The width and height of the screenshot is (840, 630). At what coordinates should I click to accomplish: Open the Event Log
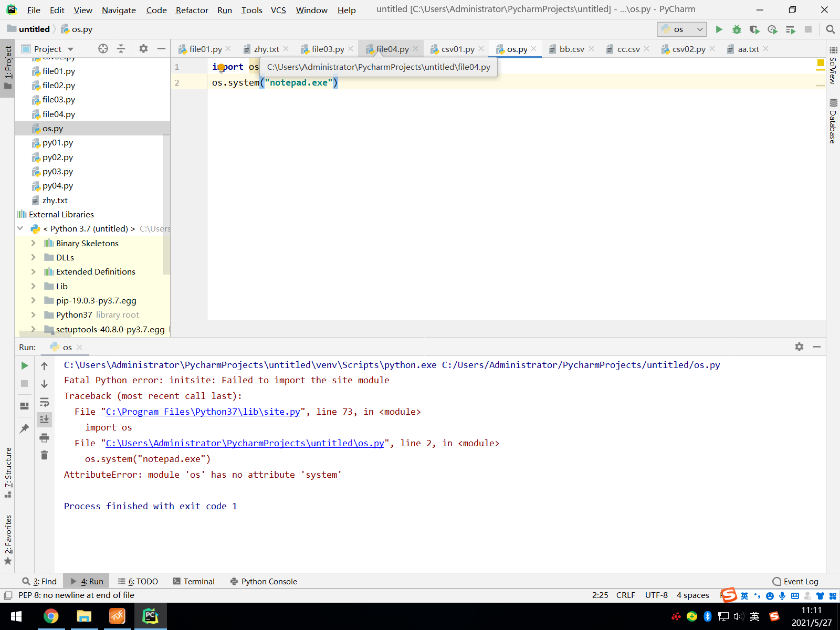(x=795, y=581)
